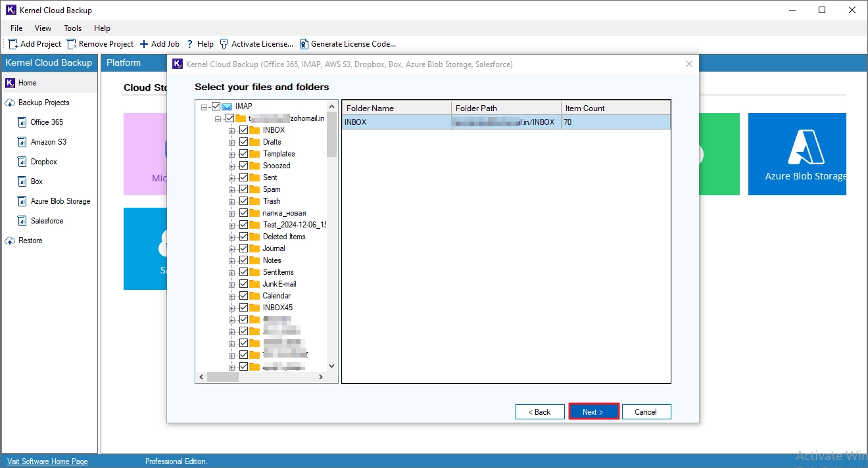
Task: Open the View menu
Action: (43, 28)
